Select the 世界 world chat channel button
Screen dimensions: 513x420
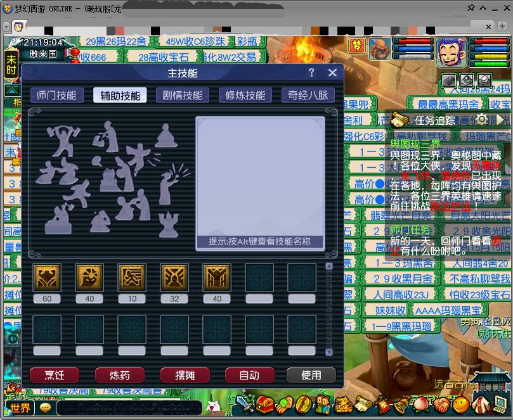tap(20, 407)
